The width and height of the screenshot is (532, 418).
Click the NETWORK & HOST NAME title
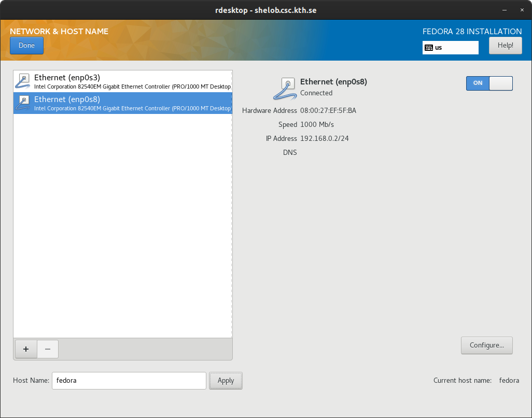click(59, 31)
